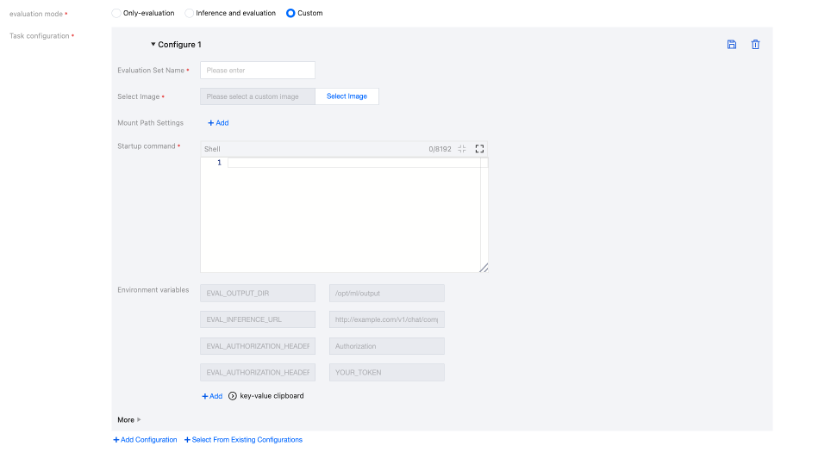Save Configure 1 with the disk icon

tap(731, 45)
